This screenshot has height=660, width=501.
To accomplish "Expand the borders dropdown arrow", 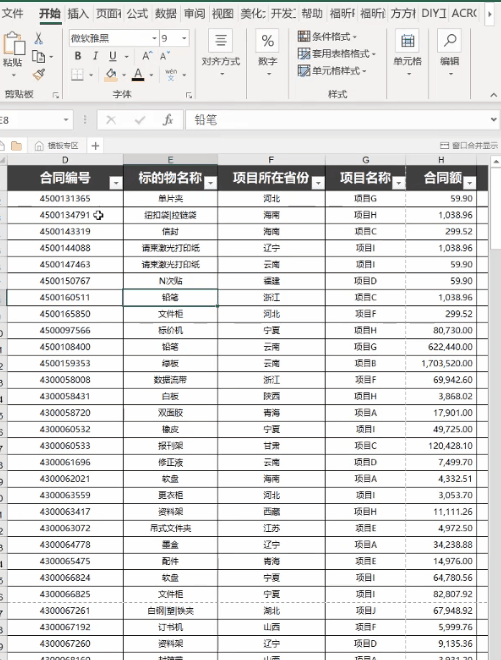I will [x=91, y=75].
